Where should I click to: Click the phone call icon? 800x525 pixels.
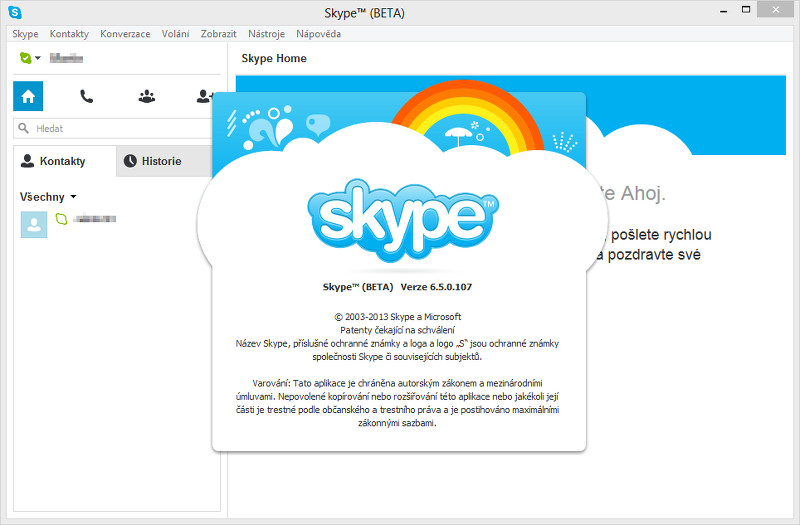pyautogui.click(x=87, y=96)
